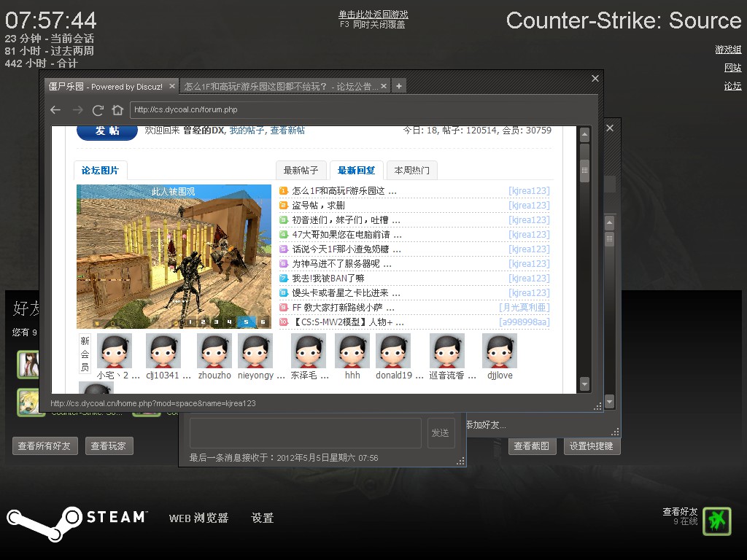Click the 查看玩家 button
This screenshot has width=747, height=560.
(109, 446)
